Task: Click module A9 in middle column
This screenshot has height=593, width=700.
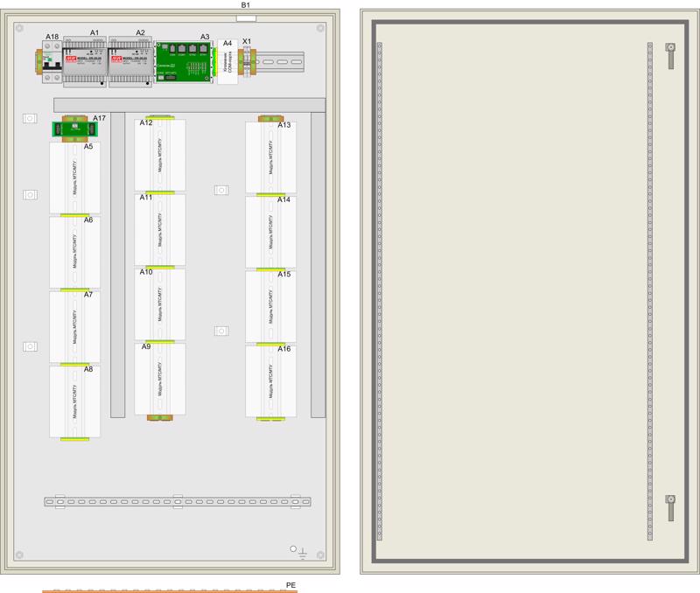Action: [159, 380]
